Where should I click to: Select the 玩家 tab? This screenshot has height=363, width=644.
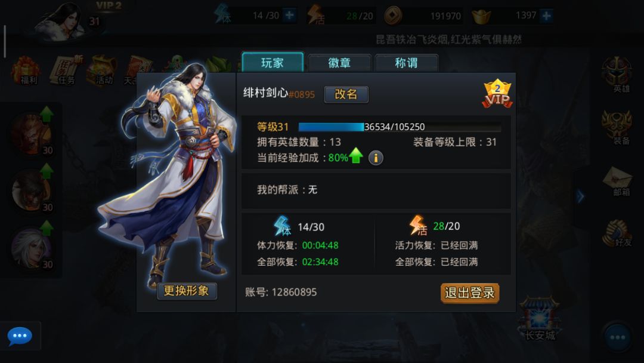click(x=273, y=63)
